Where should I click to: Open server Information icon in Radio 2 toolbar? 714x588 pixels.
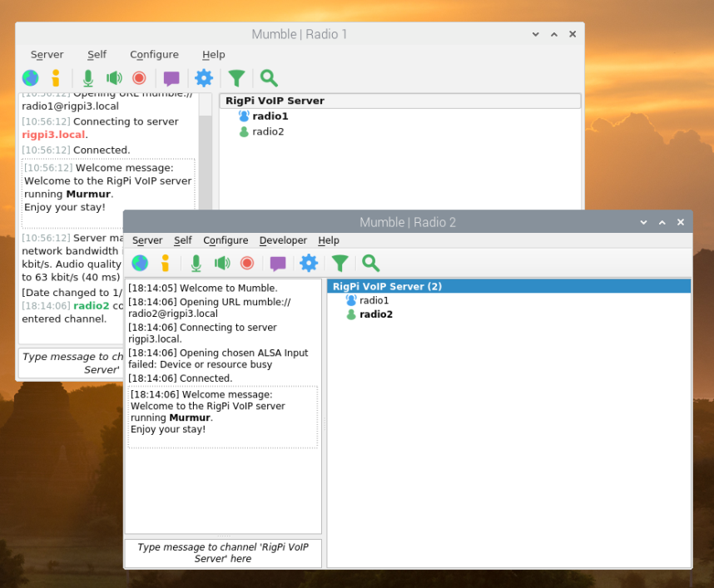point(166,264)
